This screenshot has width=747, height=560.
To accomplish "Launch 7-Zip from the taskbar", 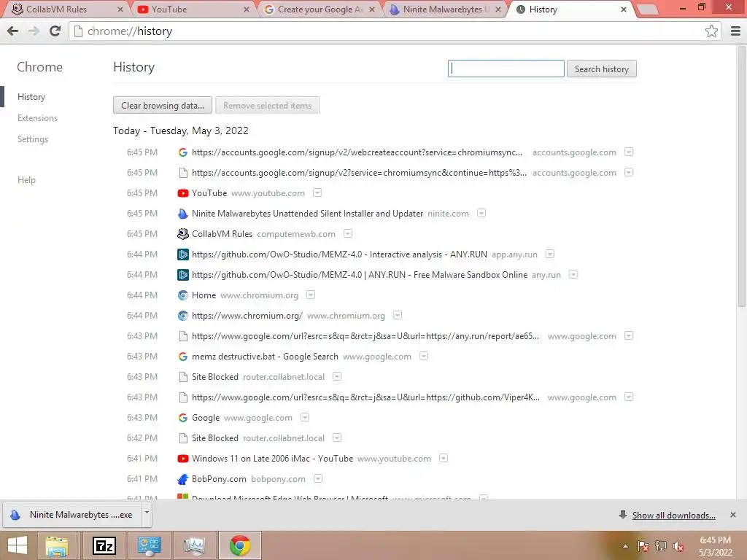I will 104,545.
